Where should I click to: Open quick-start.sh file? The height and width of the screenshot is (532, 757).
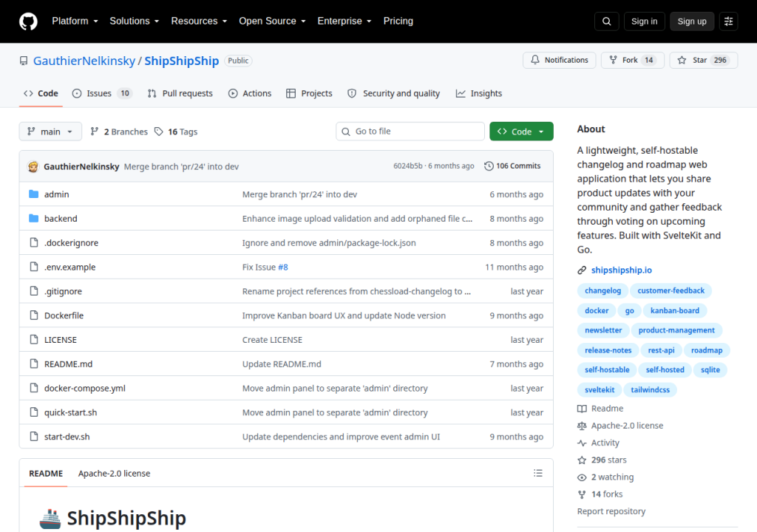[70, 412]
